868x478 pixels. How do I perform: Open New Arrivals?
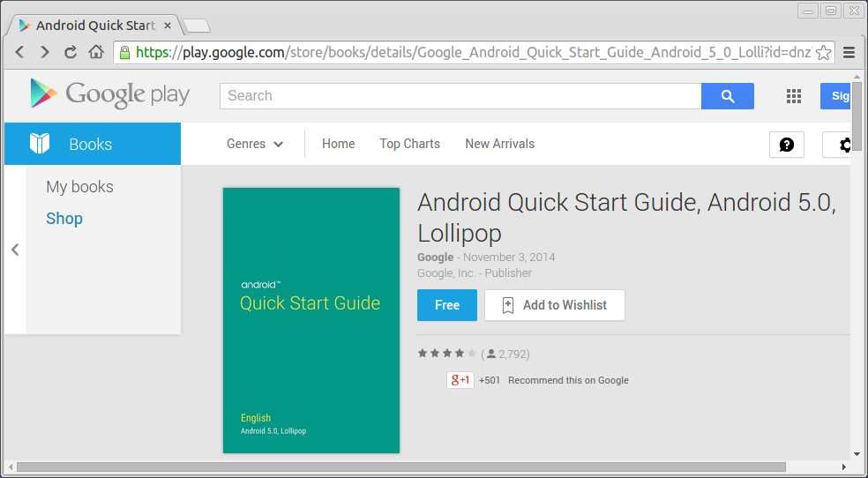click(x=500, y=144)
